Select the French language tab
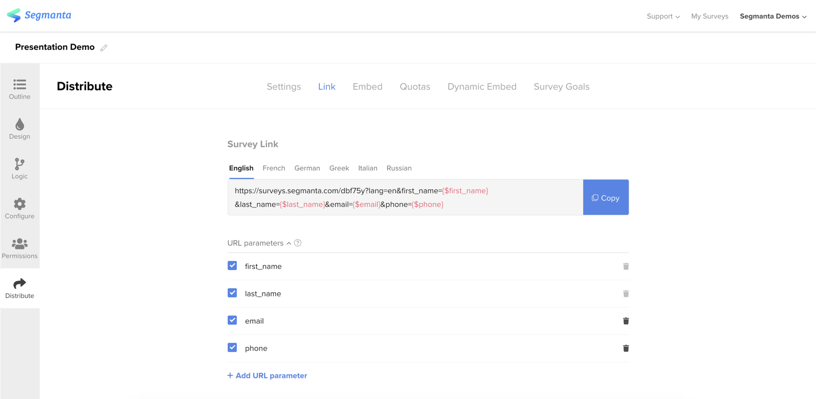The image size is (816, 399). point(274,168)
